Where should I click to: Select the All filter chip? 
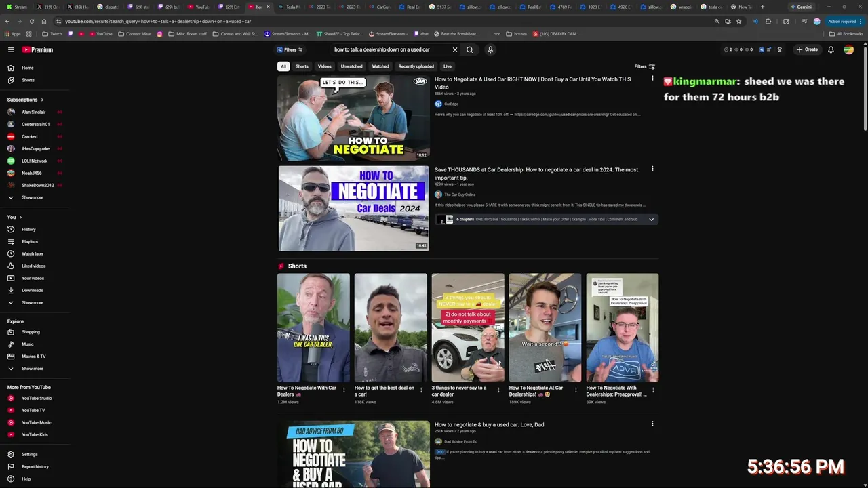coord(283,66)
